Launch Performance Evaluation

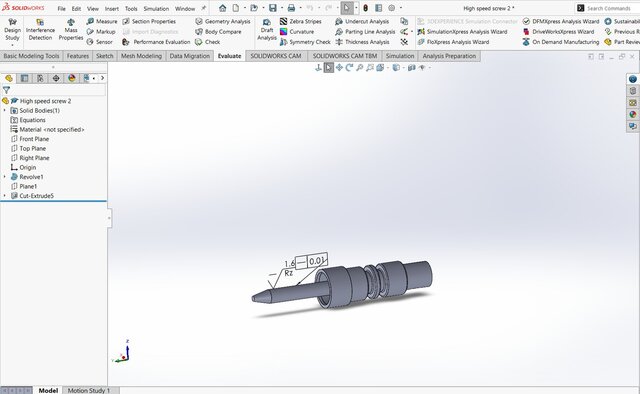coord(156,42)
